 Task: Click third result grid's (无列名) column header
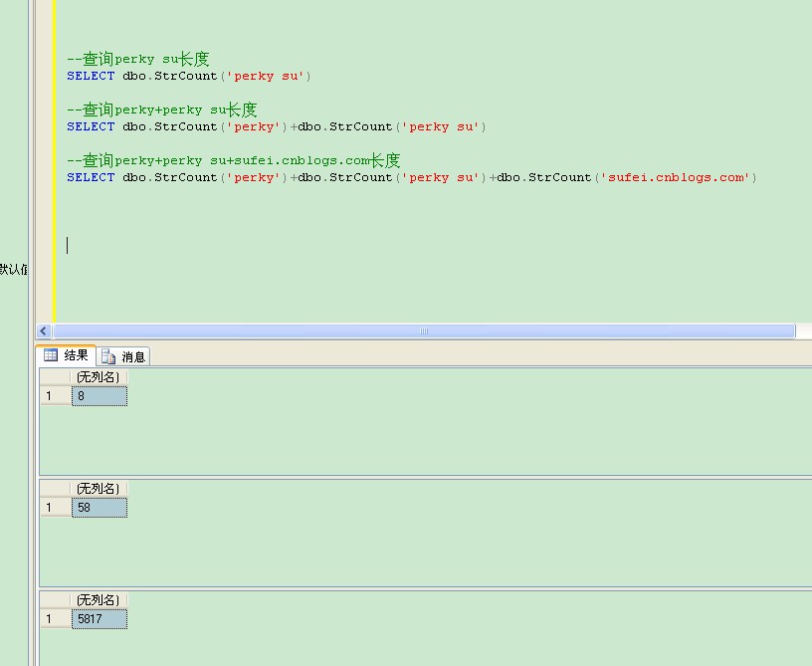(99, 599)
